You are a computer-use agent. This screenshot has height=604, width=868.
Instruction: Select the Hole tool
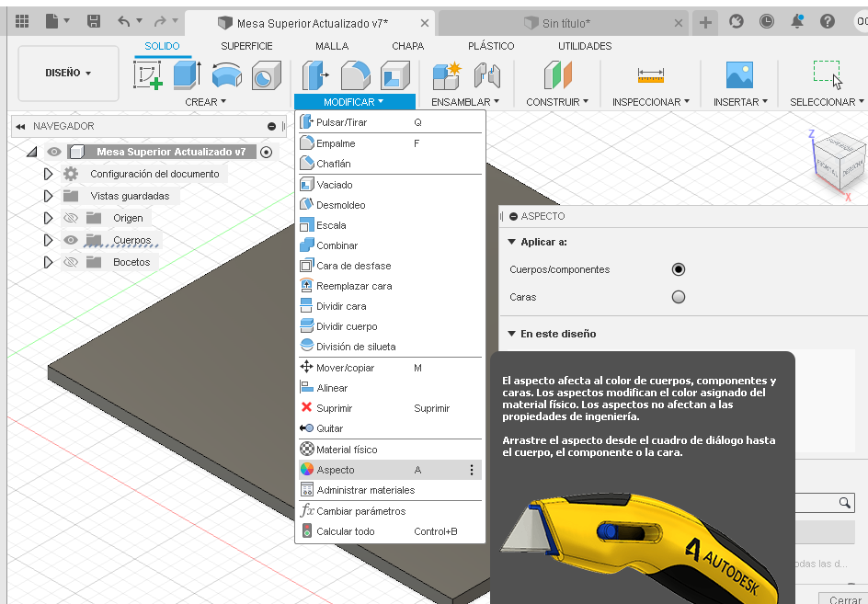pos(267,74)
